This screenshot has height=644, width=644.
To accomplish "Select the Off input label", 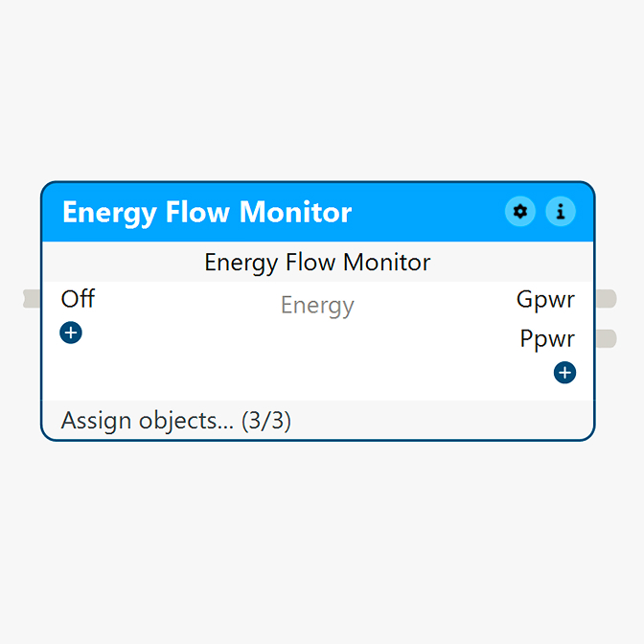I will pos(78,299).
